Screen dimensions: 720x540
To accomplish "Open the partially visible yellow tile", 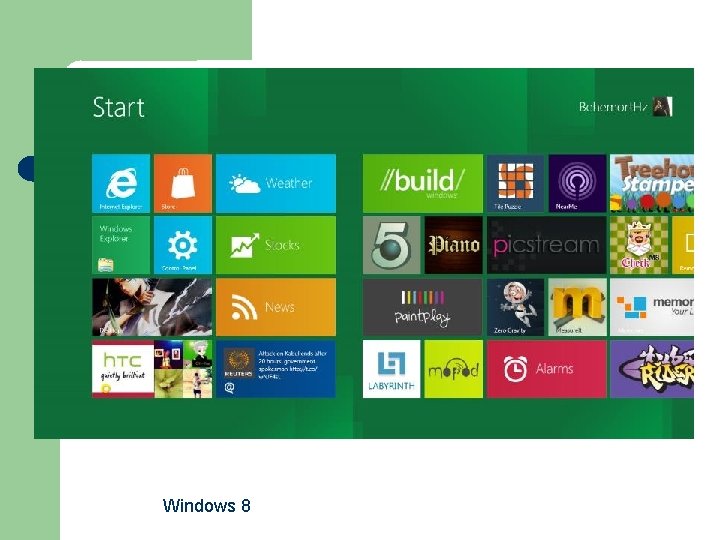I will click(683, 245).
